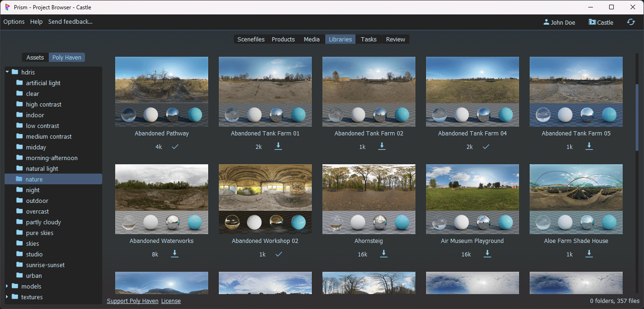Screen dimensions: 644x309
Task: Select the Ahornsteig thumbnail
Action: 369,199
